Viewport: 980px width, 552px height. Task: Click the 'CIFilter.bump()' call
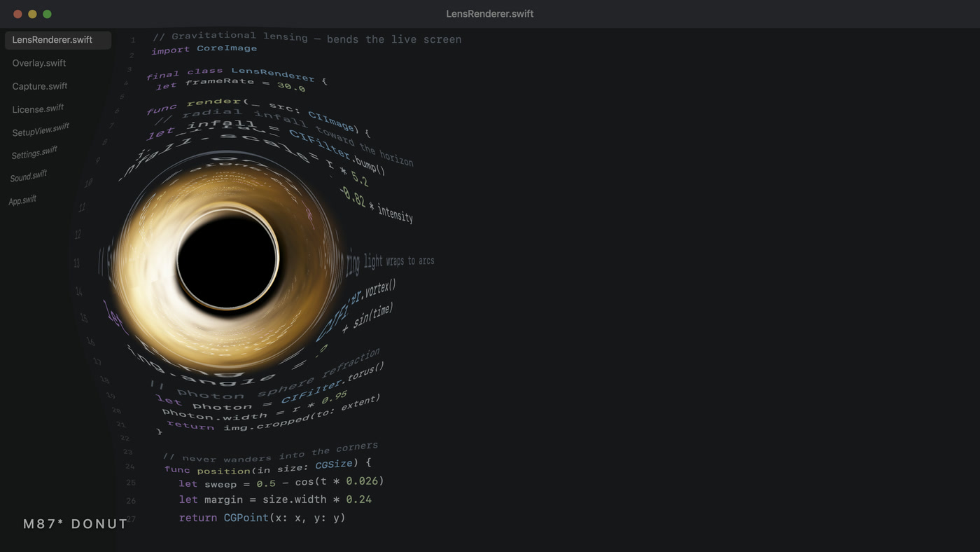(337, 153)
